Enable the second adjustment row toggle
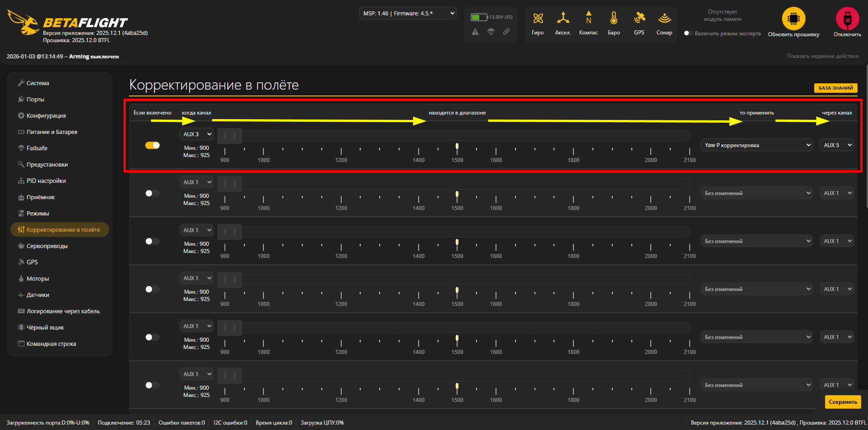This screenshot has width=868, height=430. (153, 193)
